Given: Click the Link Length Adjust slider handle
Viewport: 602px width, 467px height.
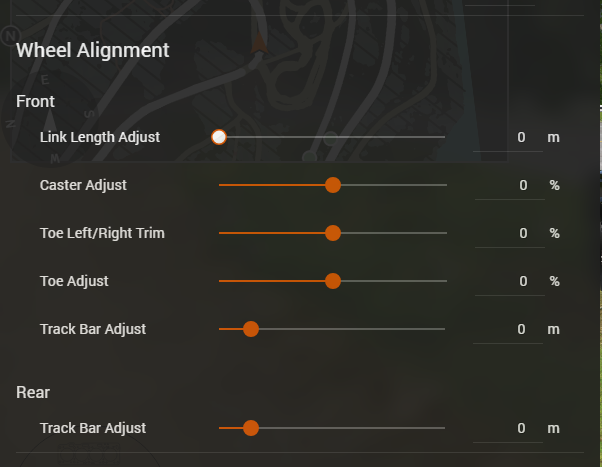Looking at the screenshot, I should [219, 137].
